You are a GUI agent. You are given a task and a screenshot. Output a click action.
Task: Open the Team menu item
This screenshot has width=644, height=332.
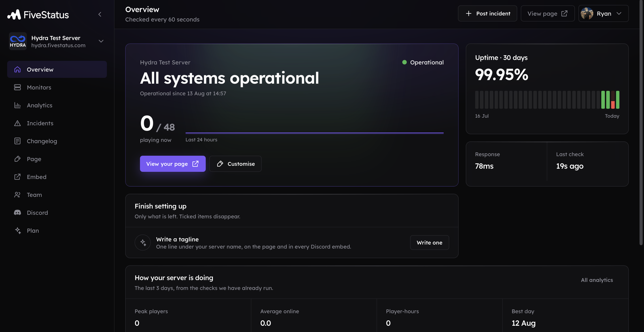coord(57,195)
